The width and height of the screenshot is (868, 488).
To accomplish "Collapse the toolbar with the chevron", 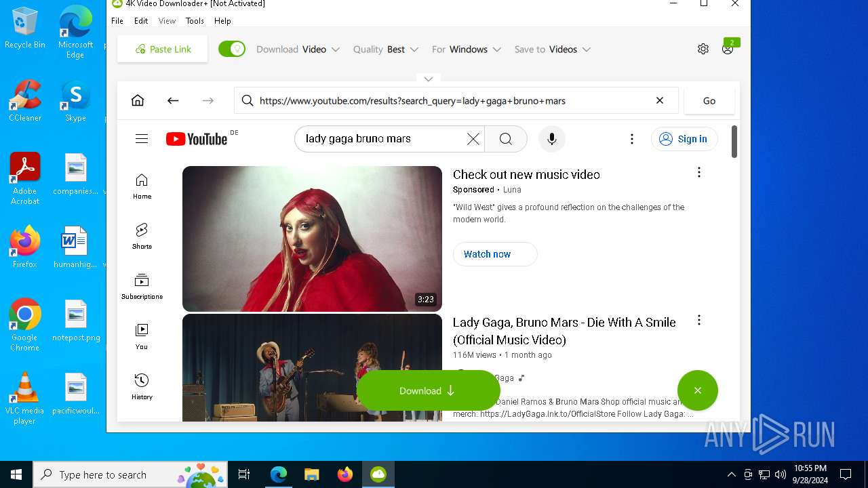I will pos(429,79).
